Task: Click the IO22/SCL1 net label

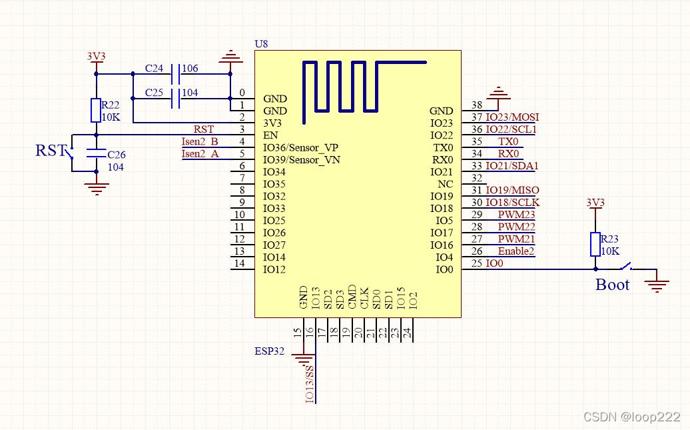Action: [511, 129]
